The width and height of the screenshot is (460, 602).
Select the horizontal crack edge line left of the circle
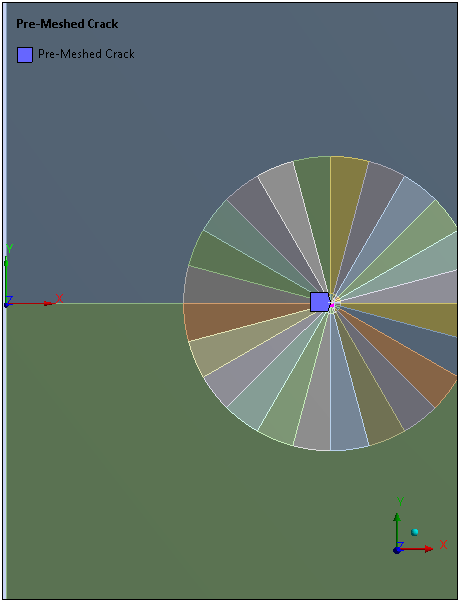tap(96, 303)
